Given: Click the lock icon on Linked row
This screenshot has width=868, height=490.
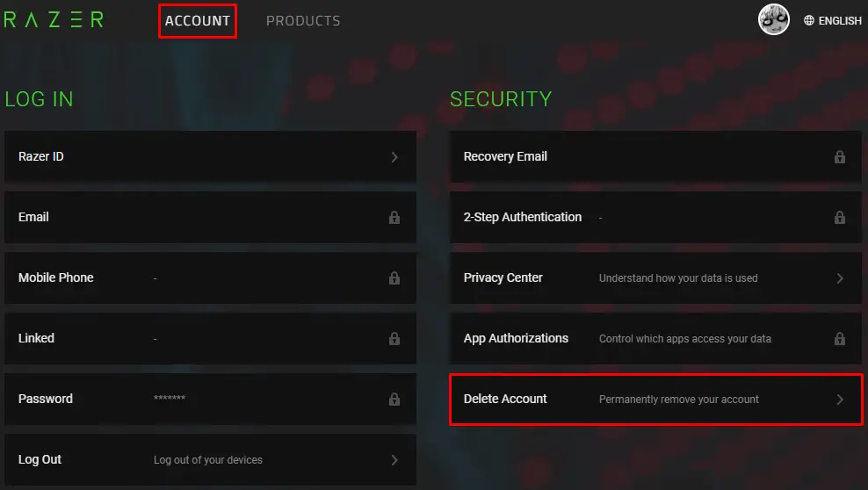Looking at the screenshot, I should pos(394,339).
